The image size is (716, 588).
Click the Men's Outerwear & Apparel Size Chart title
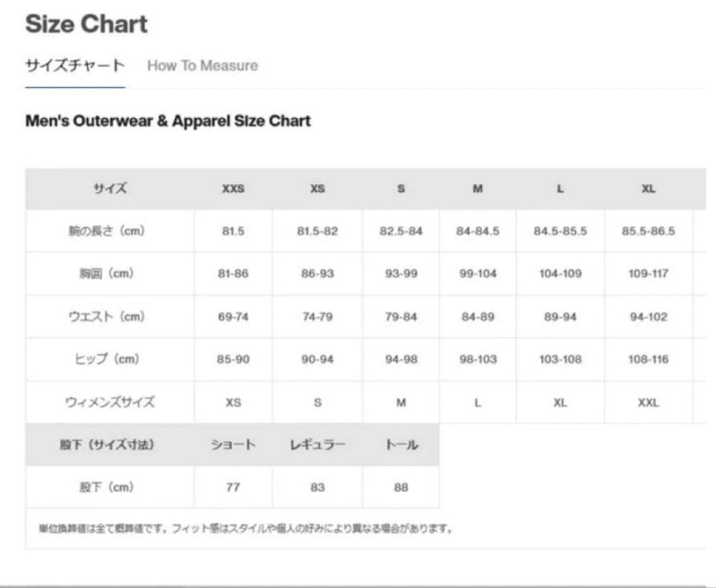pyautogui.click(x=168, y=121)
